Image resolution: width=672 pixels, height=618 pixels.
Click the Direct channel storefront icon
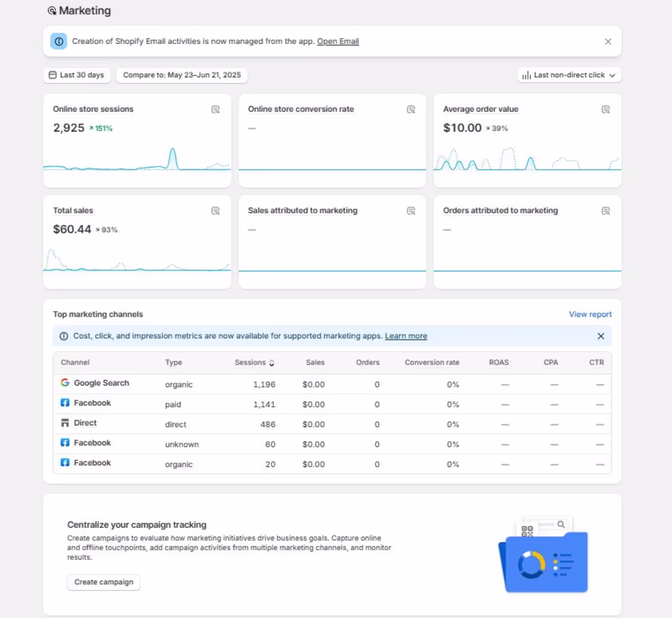[65, 422]
